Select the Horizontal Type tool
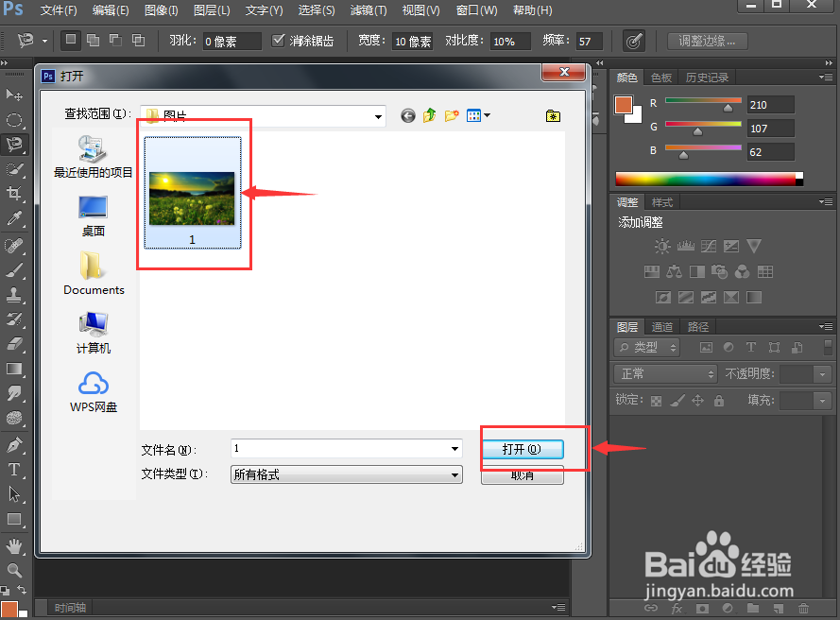This screenshot has height=620, width=840. (14, 470)
